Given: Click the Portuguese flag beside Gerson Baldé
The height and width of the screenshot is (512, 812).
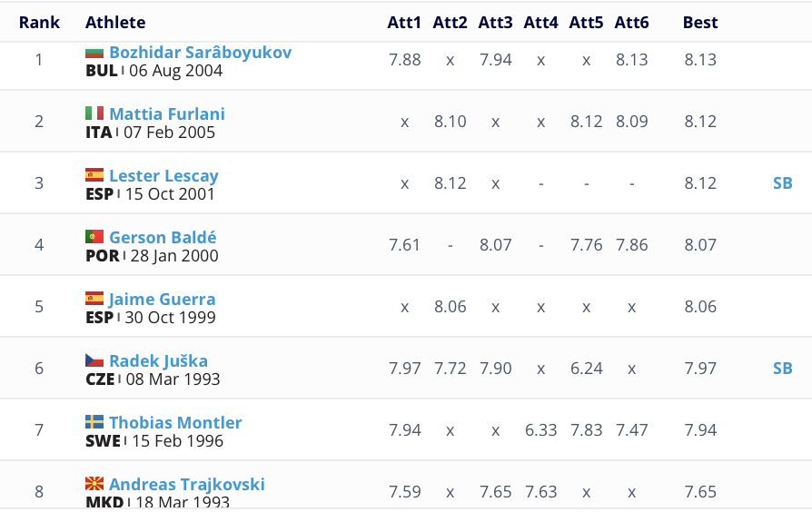Looking at the screenshot, I should [94, 237].
